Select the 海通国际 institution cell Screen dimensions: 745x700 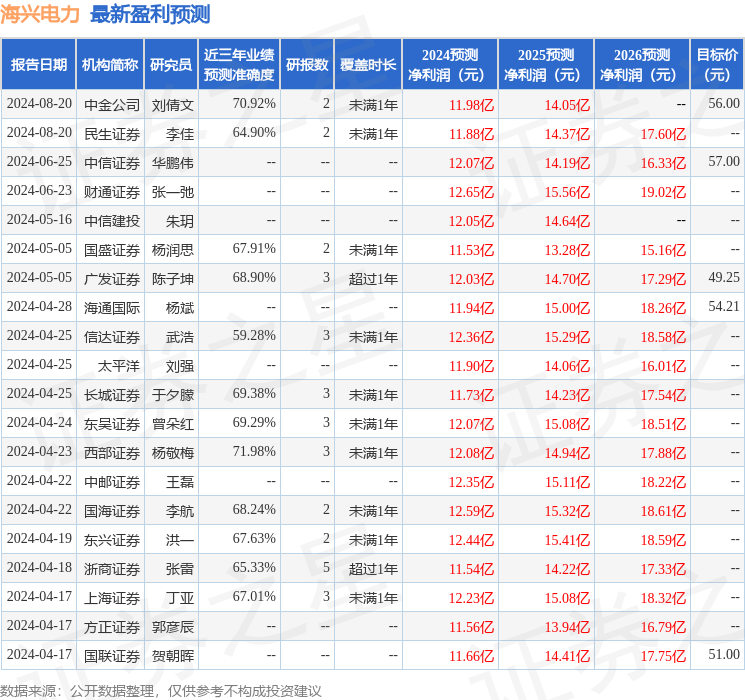[x=112, y=308]
